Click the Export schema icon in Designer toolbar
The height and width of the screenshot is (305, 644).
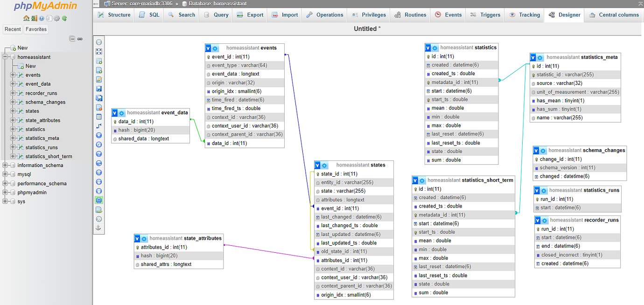click(98, 209)
